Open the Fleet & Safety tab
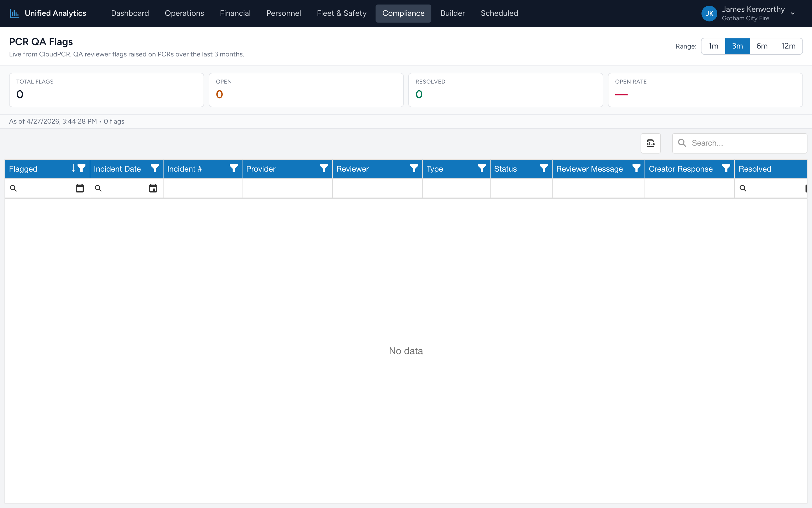This screenshot has width=812, height=508. point(342,14)
